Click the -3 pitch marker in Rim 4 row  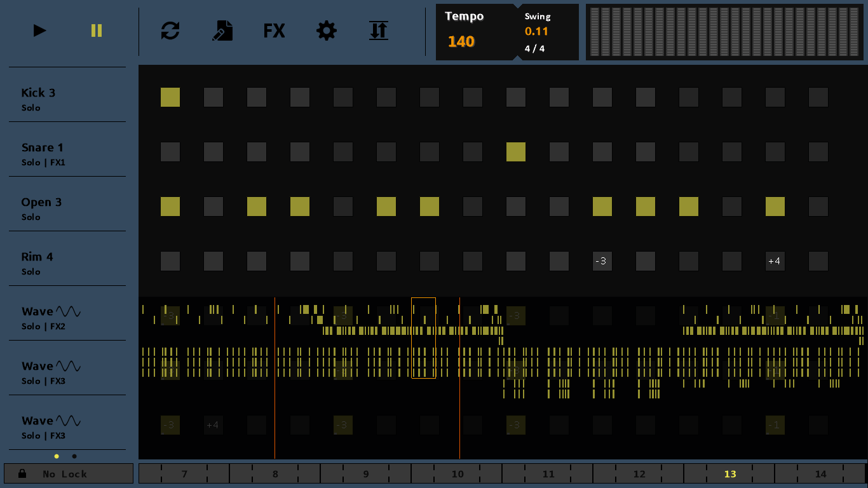pos(602,261)
